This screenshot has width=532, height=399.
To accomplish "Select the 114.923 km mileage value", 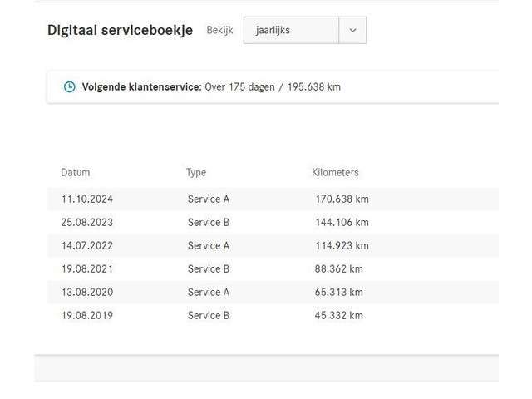I will tap(342, 246).
